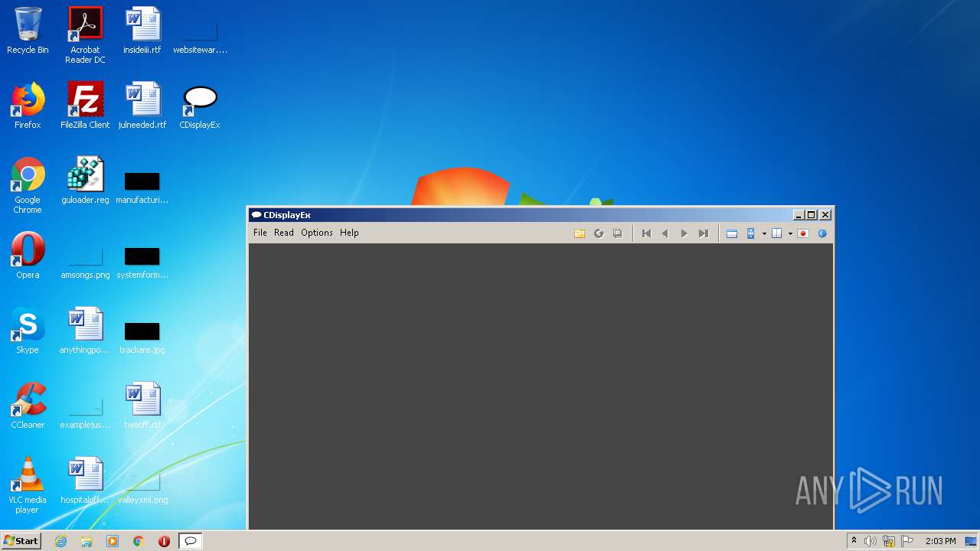This screenshot has width=980, height=551.
Task: Select Skype desktop shortcut
Action: pyautogui.click(x=28, y=331)
